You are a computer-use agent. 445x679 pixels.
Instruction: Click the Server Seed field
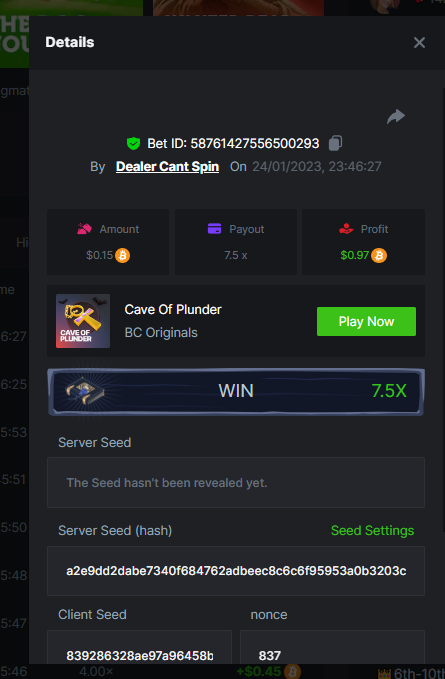coord(235,482)
